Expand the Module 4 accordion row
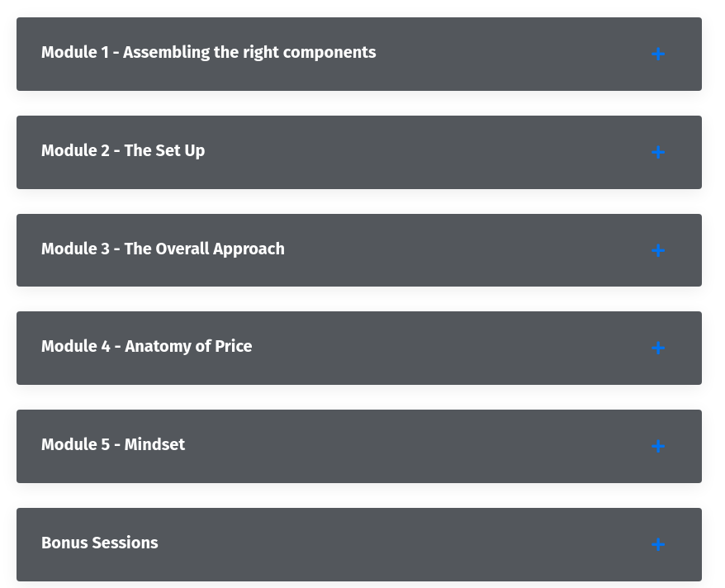 coord(359,349)
